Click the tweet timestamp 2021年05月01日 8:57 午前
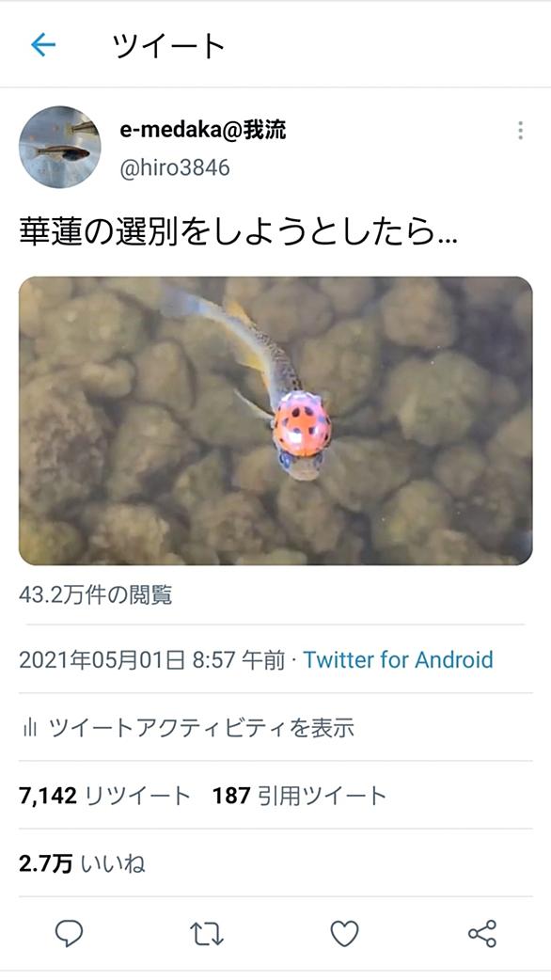Image resolution: width=551 pixels, height=980 pixels. coord(151,660)
